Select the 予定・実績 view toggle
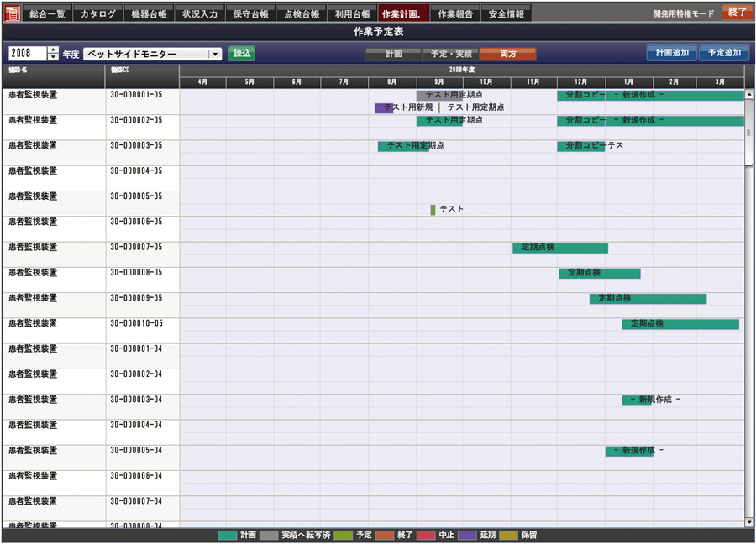The height and width of the screenshot is (544, 756). [x=450, y=54]
